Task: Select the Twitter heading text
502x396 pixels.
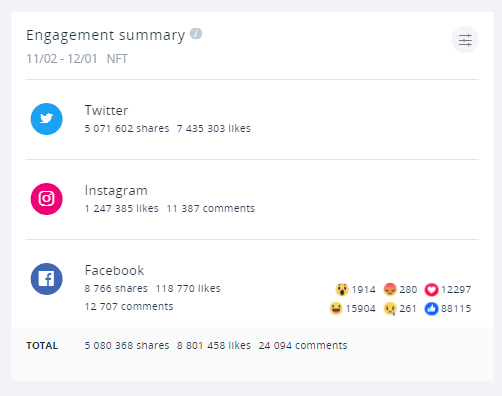Action: pyautogui.click(x=106, y=110)
